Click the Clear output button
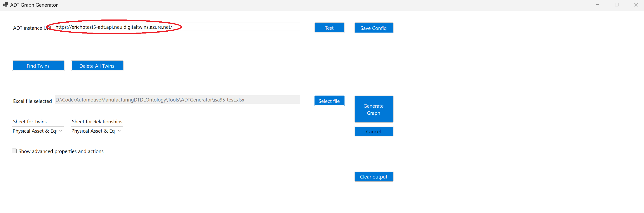This screenshot has width=644, height=213. click(374, 177)
